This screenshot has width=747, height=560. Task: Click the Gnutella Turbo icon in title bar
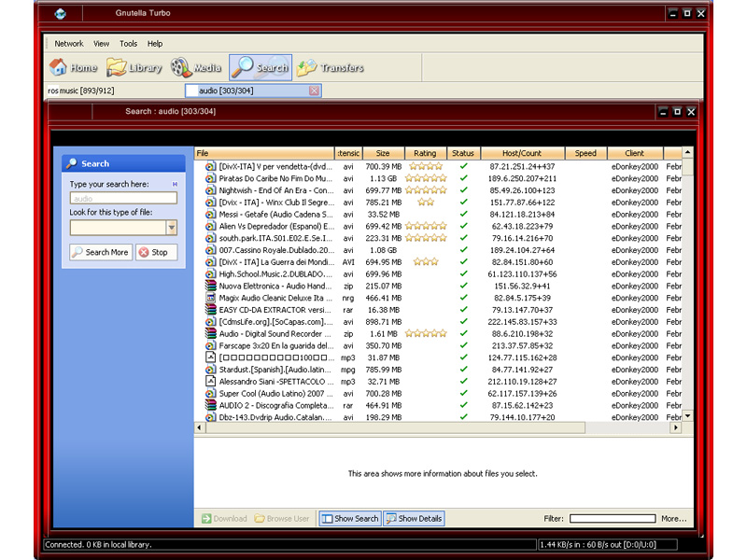tap(61, 13)
